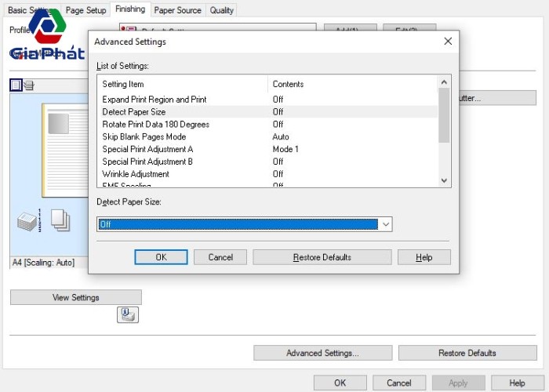Select Special Print Adjustment B row
Viewport: 549px width, 392px height.
(x=269, y=162)
